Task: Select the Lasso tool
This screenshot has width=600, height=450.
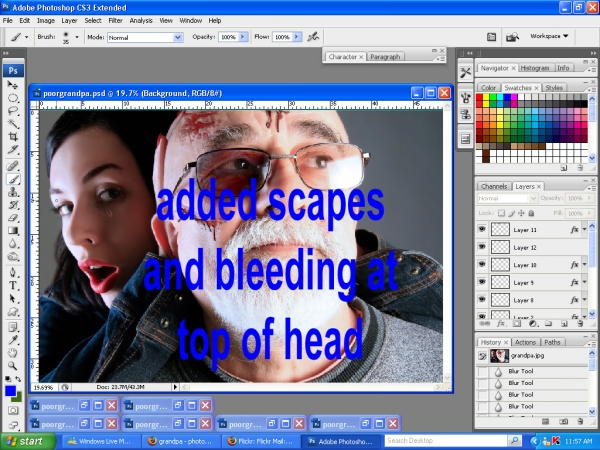Action: [13, 111]
